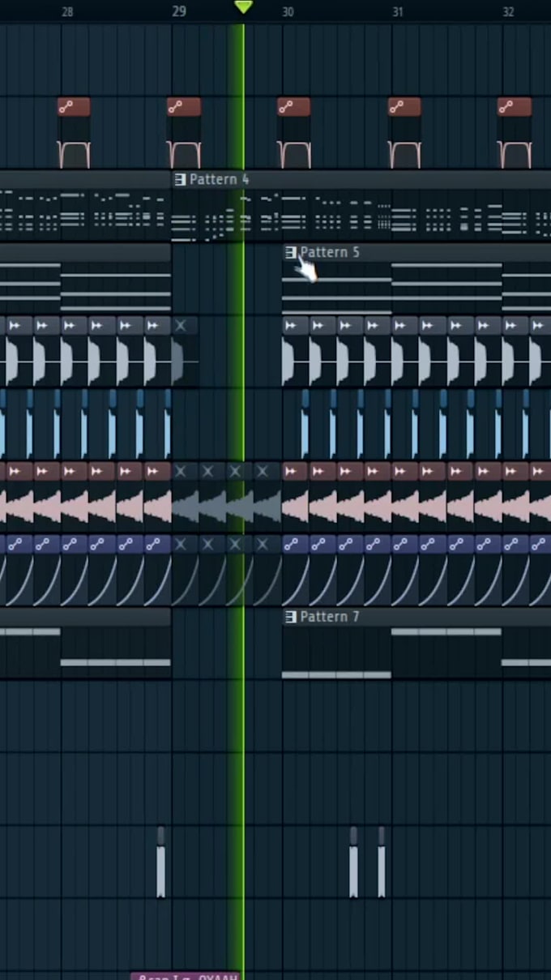Select the blue automation clip header at bar 31
Image resolution: width=551 pixels, height=980 pixels.
[405, 544]
